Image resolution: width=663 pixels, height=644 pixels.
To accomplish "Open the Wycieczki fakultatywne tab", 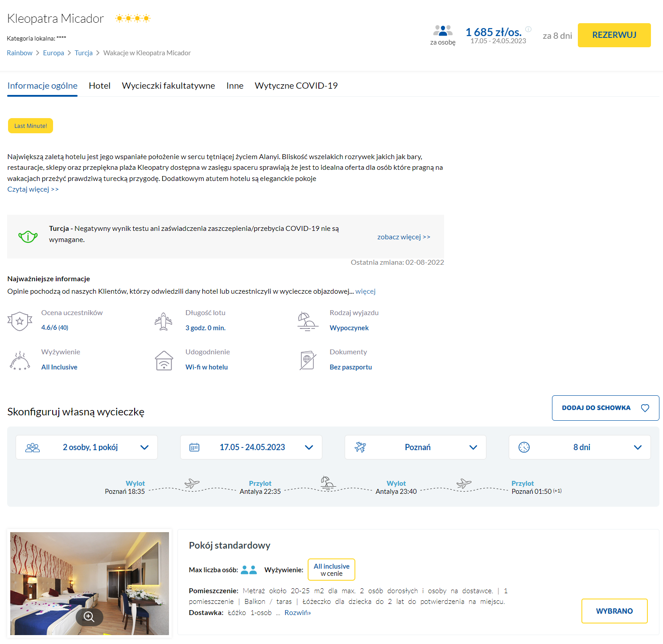I will coord(168,86).
